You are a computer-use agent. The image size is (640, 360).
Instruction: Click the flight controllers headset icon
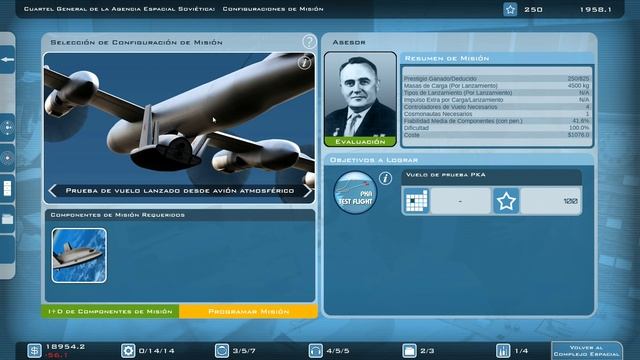[x=316, y=351]
